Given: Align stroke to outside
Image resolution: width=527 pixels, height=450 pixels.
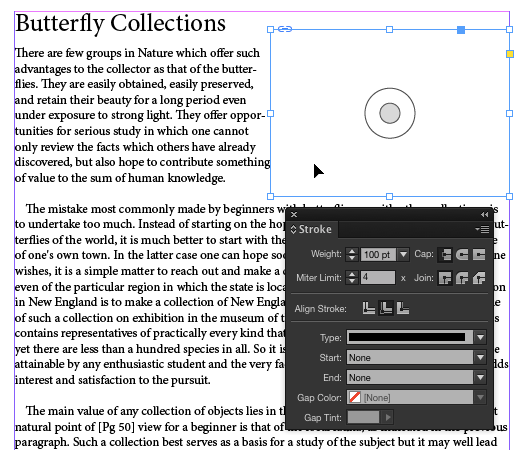Looking at the screenshot, I should [403, 308].
